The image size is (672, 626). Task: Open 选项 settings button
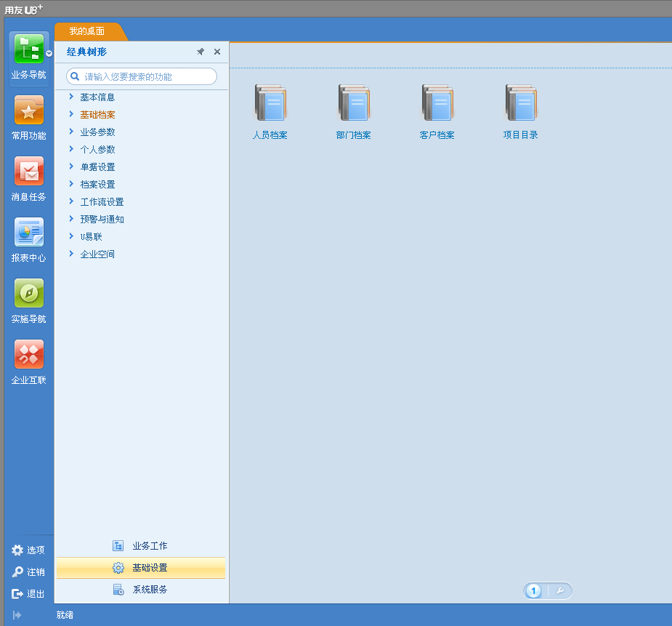(28, 550)
